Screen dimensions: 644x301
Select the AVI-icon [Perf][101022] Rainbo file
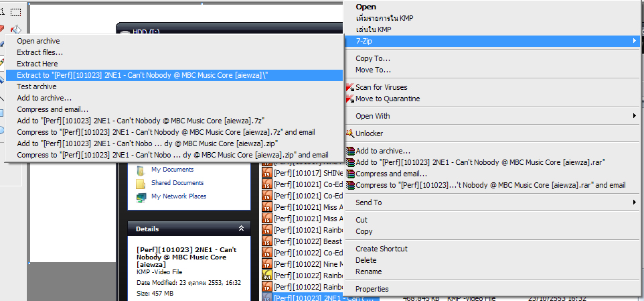(x=302, y=275)
